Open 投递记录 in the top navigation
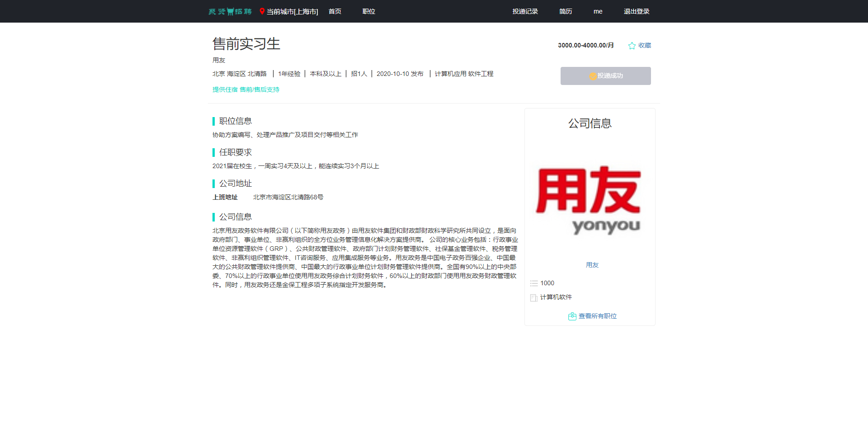 tap(524, 11)
